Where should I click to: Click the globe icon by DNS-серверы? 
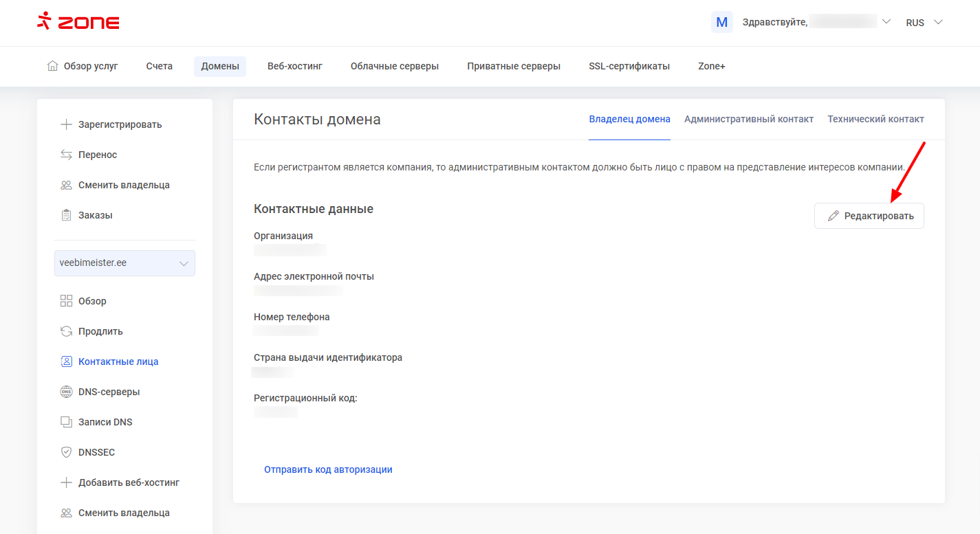[66, 392]
